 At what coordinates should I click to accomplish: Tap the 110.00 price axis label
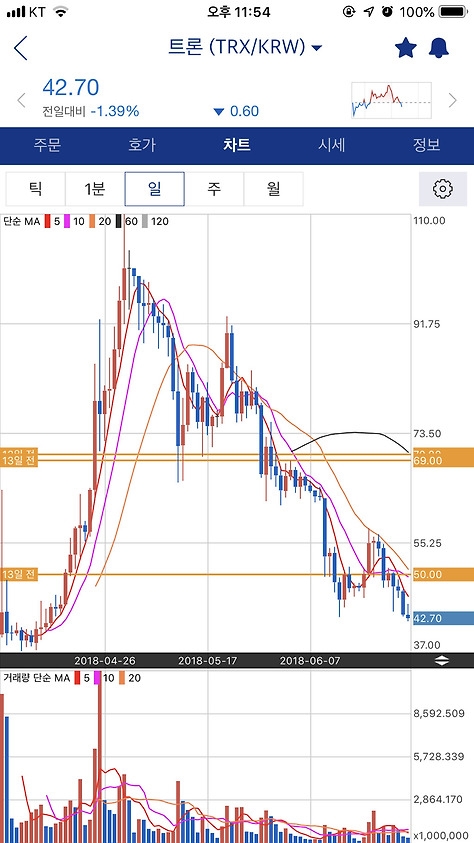[429, 220]
